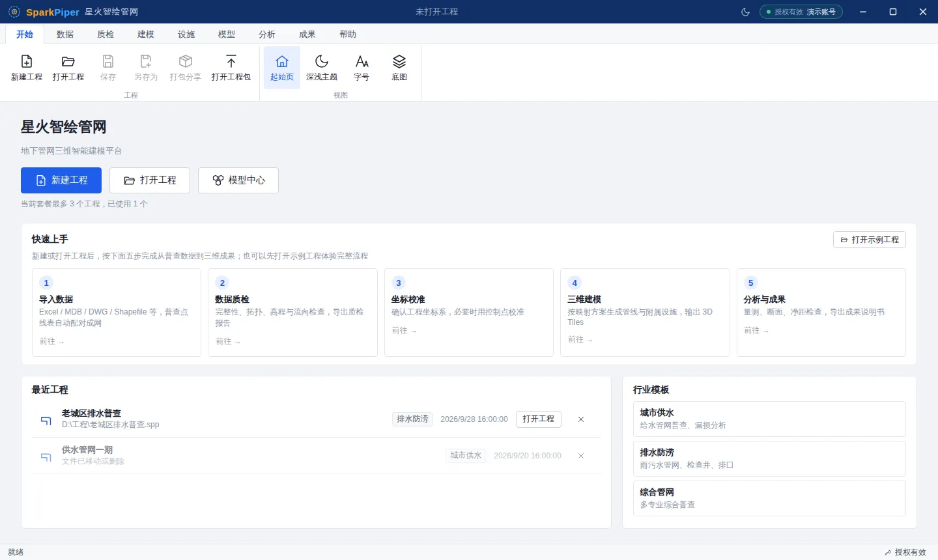Follow 前往 link in 坐标校准 card
Image resolution: width=938 pixels, height=560 pixels.
[404, 331]
